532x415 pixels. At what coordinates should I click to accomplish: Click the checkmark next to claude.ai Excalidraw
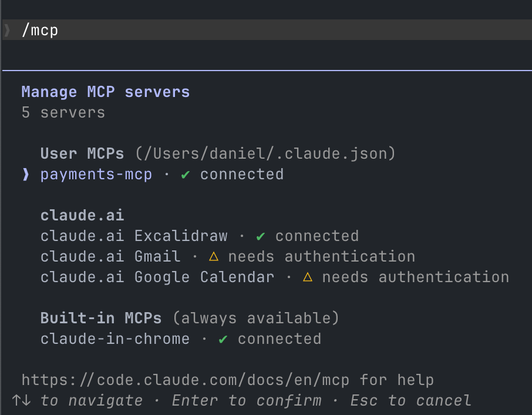click(260, 236)
